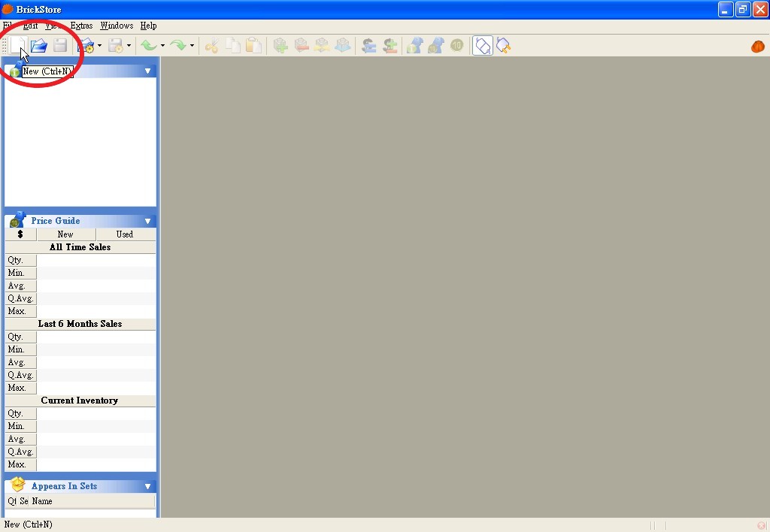Click the All Time Sales section header

pos(80,247)
